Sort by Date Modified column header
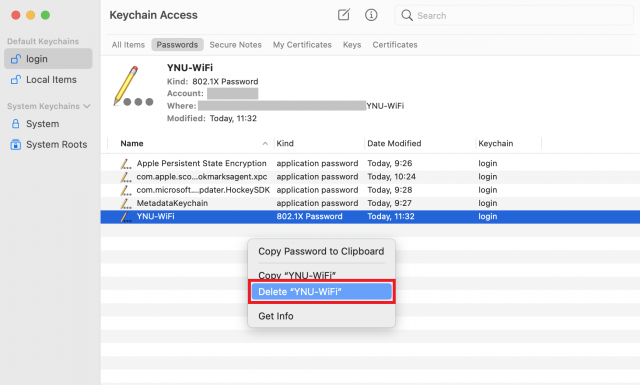 tap(394, 143)
